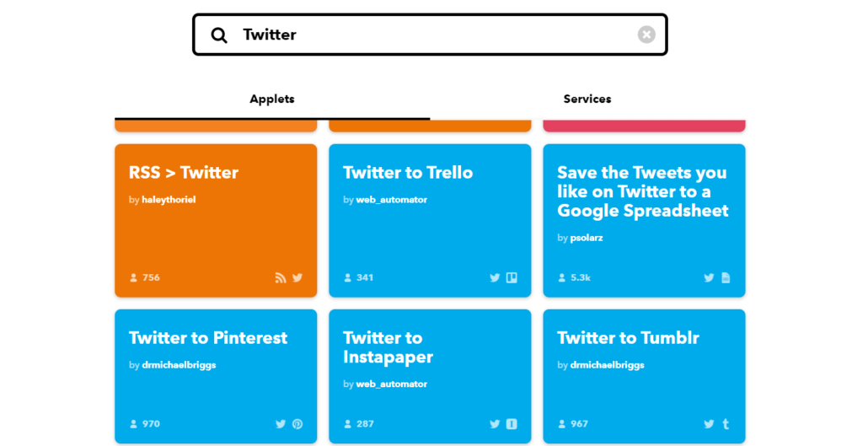Screen dimensions: 868x446
Task: Click the Google Sheets document icon
Action: (726, 277)
